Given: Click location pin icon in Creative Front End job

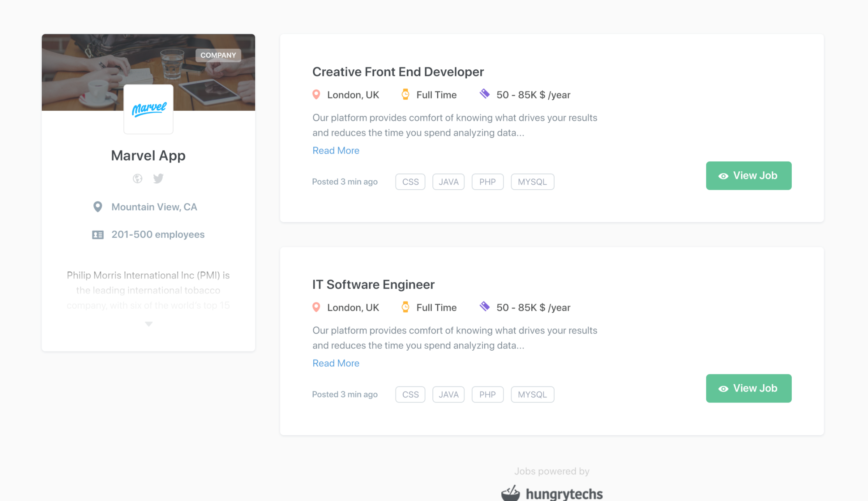Looking at the screenshot, I should (316, 95).
